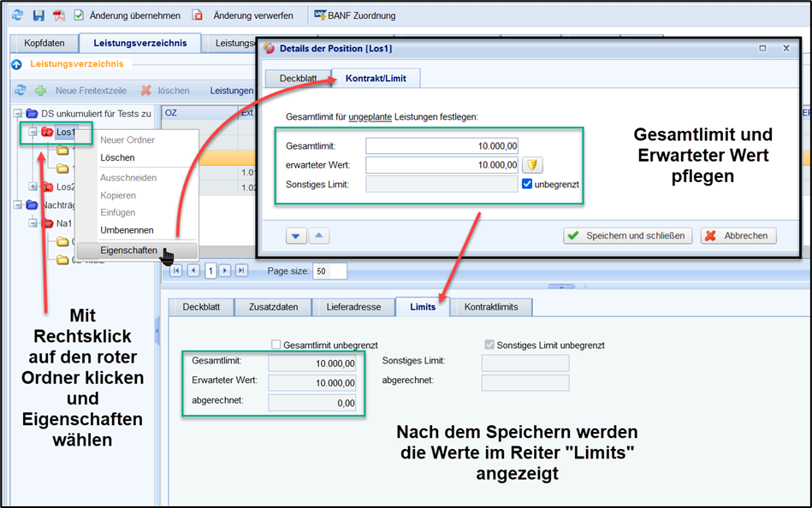
Task: Click the refresh icon in top toolbar
Action: pyautogui.click(x=17, y=15)
